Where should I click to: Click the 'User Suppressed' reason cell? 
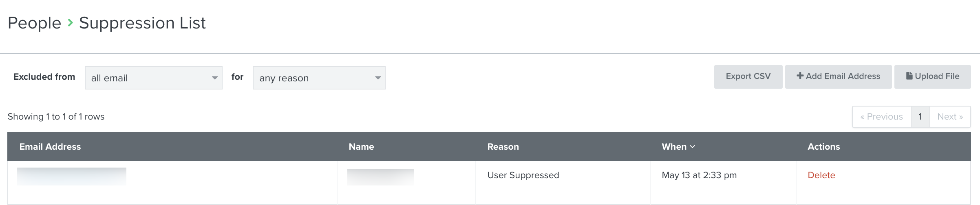click(x=523, y=175)
